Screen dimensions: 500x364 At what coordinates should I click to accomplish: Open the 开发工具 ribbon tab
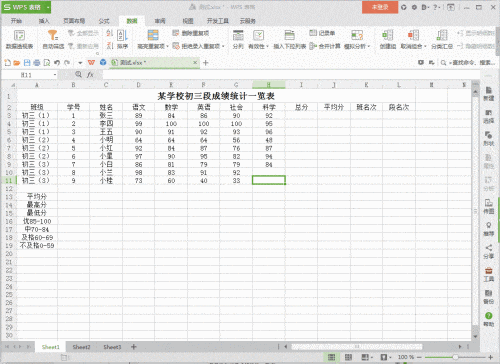(218, 21)
